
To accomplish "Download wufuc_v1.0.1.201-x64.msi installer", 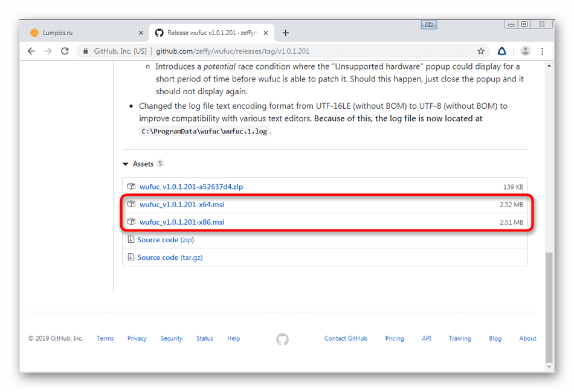I will click(x=181, y=204).
